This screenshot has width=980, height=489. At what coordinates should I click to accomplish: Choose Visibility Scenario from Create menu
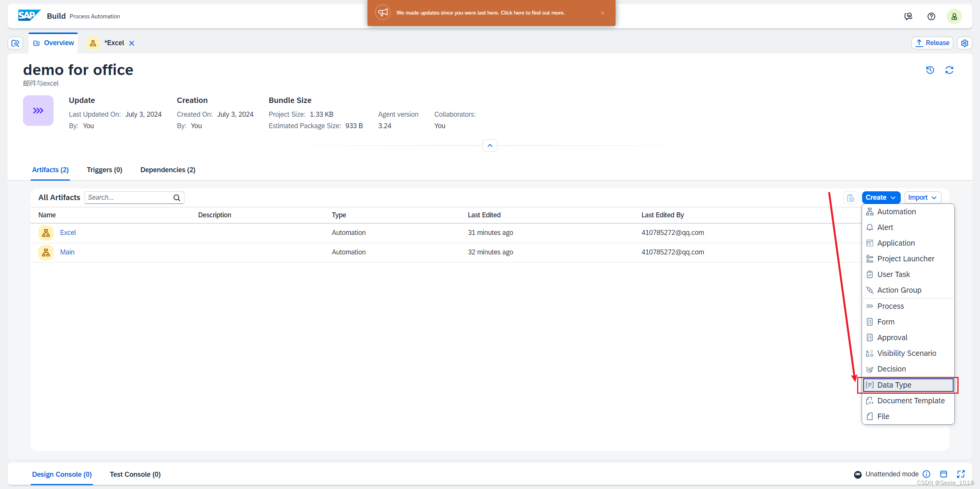[908, 354]
